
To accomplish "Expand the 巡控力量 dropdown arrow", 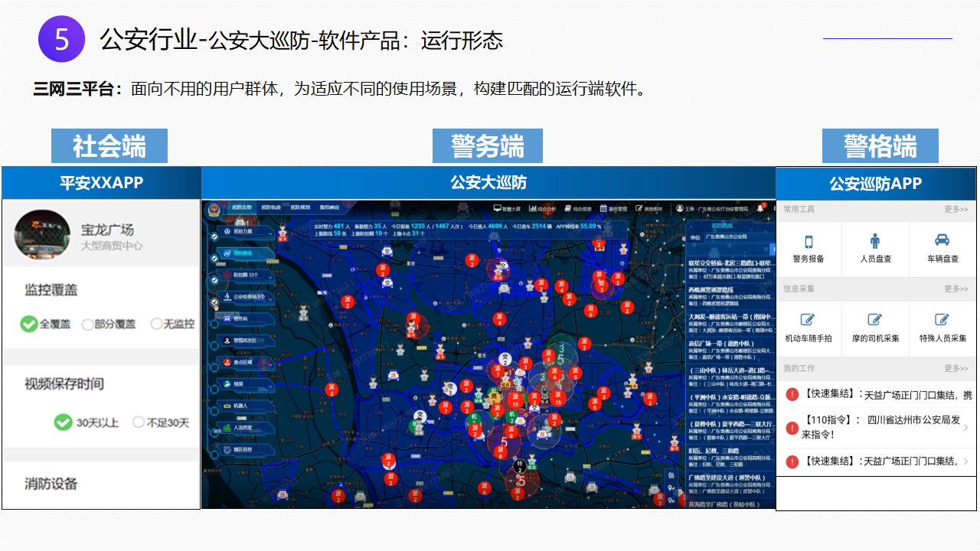I will click(x=270, y=234).
